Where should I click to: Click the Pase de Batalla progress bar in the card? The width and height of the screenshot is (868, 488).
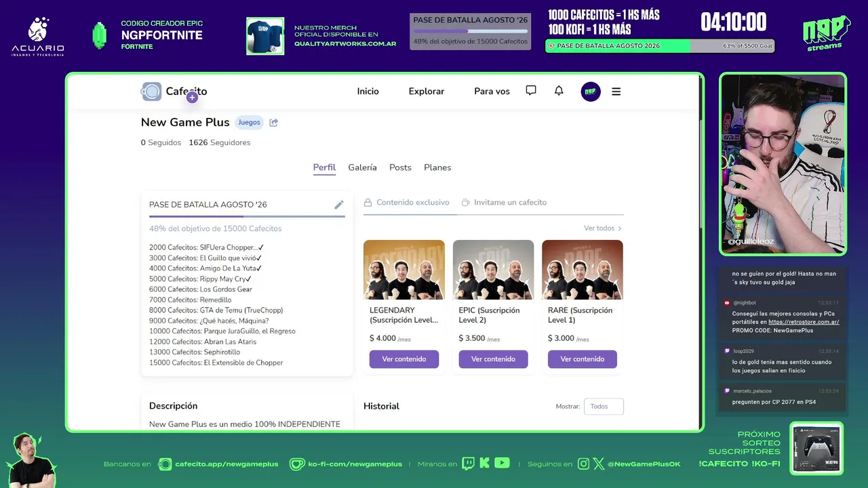click(x=247, y=216)
